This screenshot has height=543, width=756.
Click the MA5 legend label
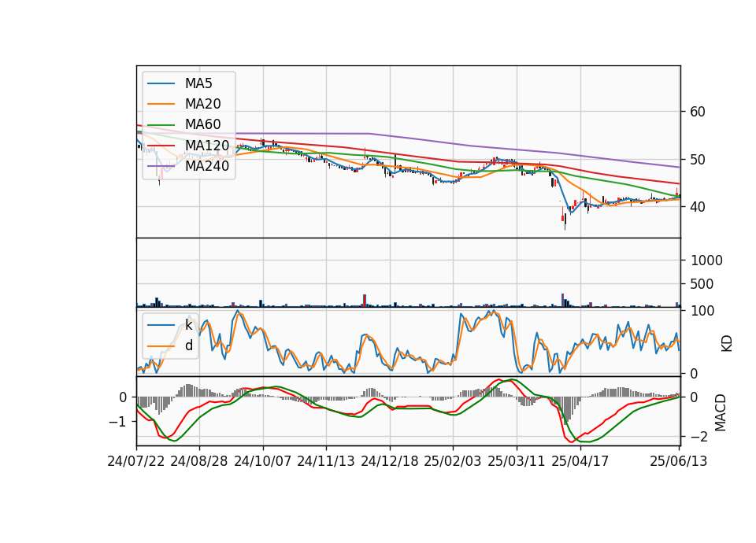coord(198,83)
